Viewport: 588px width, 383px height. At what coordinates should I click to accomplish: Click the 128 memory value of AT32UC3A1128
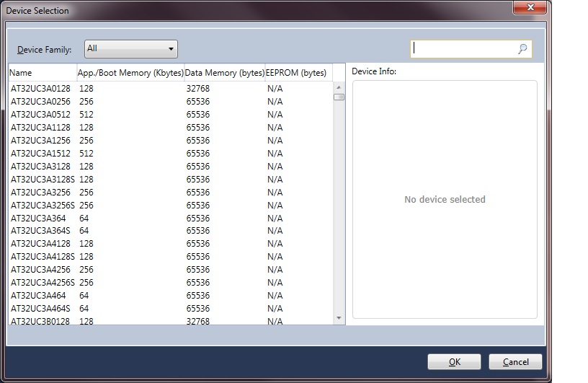pyautogui.click(x=86, y=128)
